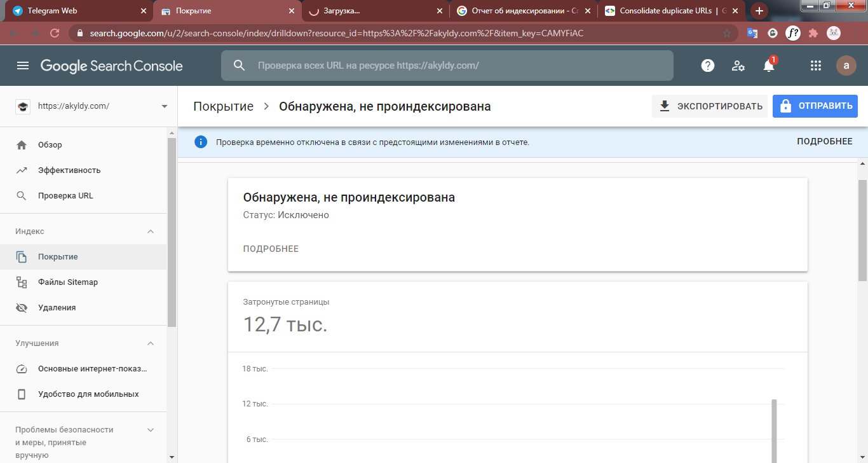Click the search magnifier icon in URL inspection bar
The height and width of the screenshot is (463, 868).
pos(239,66)
